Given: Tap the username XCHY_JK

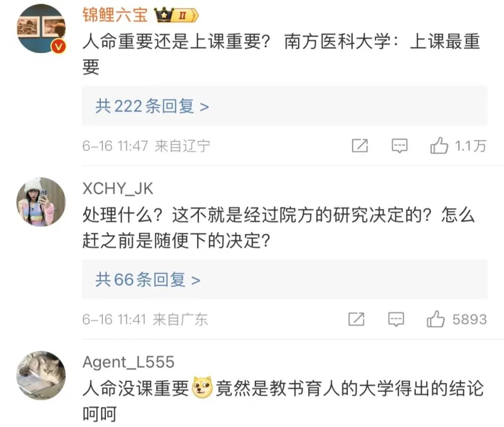Looking at the screenshot, I should coord(118,189).
